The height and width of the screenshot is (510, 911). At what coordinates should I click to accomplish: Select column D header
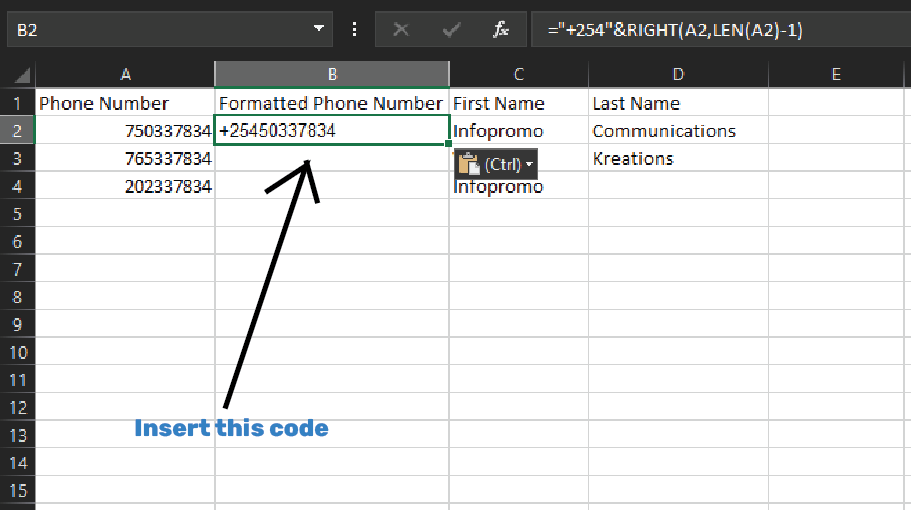pos(678,74)
